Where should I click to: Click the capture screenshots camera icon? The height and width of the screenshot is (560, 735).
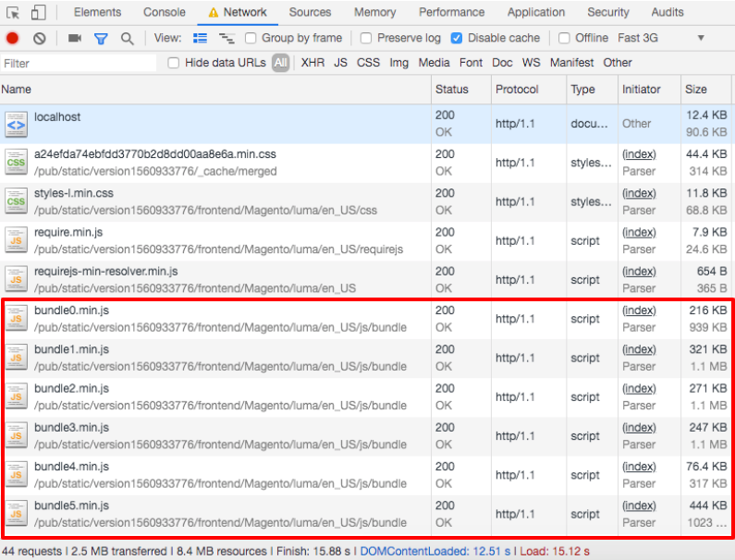coord(75,38)
